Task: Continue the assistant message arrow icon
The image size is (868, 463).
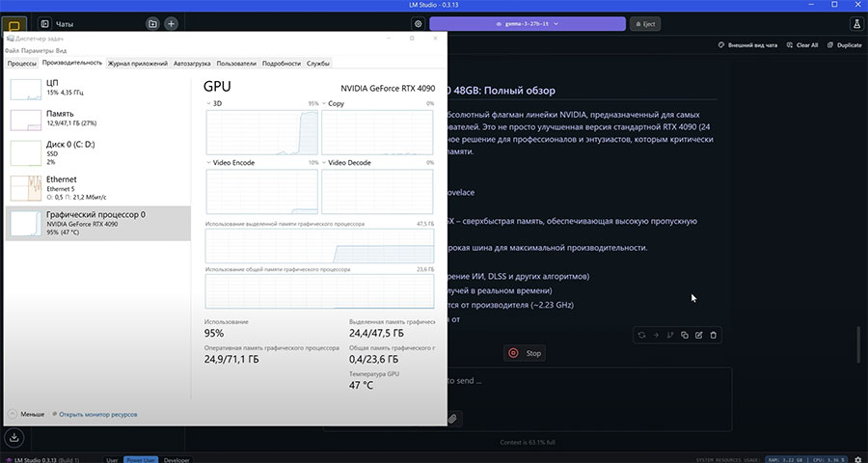Action: pos(656,335)
